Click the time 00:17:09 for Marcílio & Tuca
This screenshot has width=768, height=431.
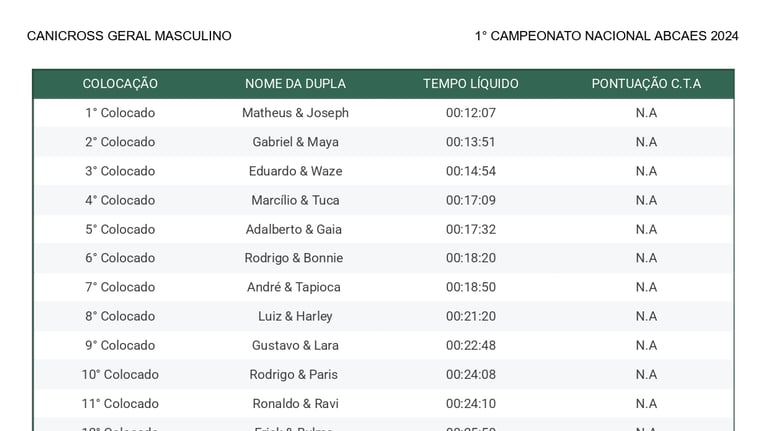[x=471, y=200]
